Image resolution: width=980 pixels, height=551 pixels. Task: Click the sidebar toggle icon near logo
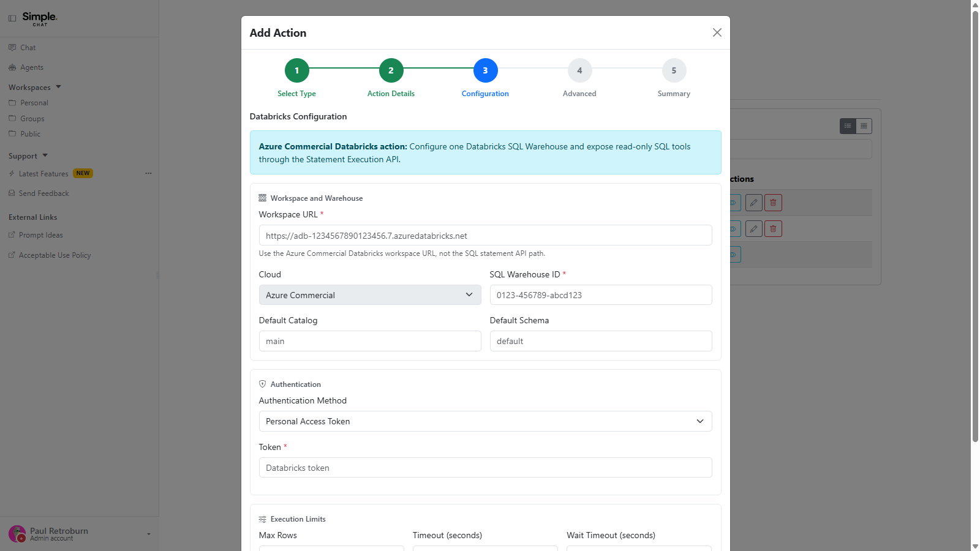12,18
